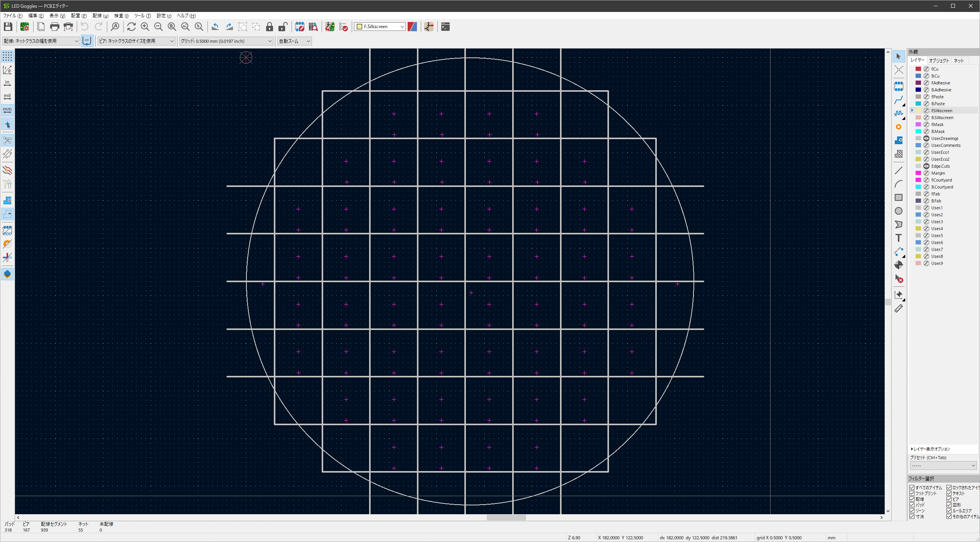The height and width of the screenshot is (542, 980).
Task: Select the F.Courtyard layer row
Action: tap(944, 180)
